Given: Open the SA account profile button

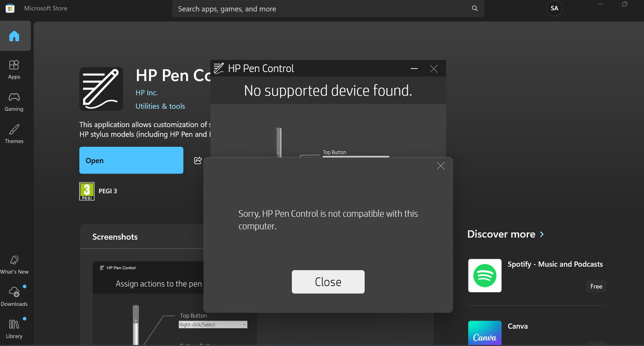Looking at the screenshot, I should 555,8.
